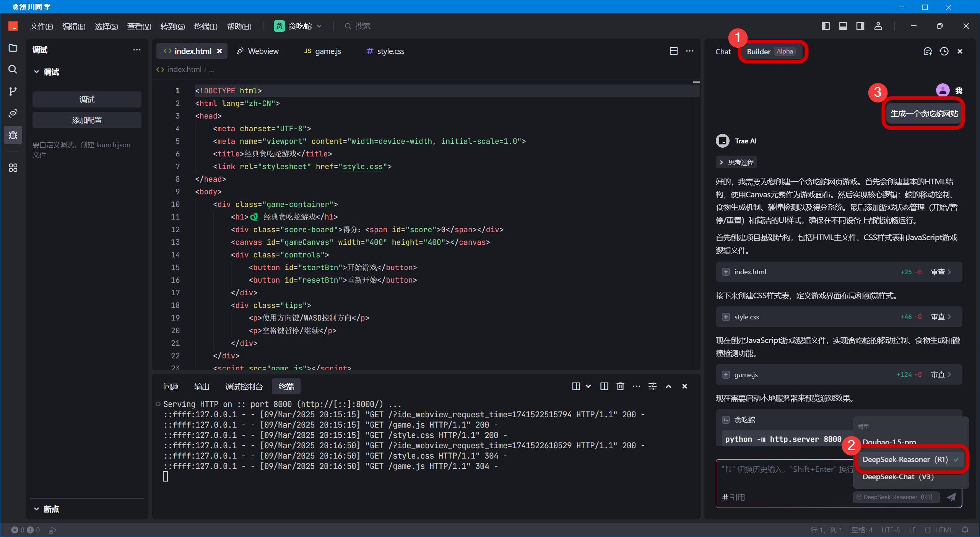Close the AI chat panel
The height and width of the screenshot is (537, 980).
point(960,51)
